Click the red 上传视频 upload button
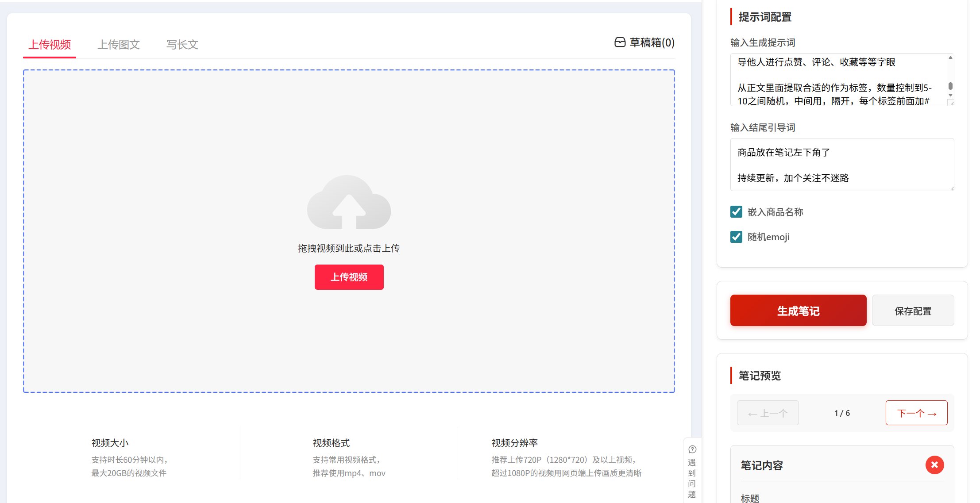This screenshot has width=980, height=503. pyautogui.click(x=349, y=277)
